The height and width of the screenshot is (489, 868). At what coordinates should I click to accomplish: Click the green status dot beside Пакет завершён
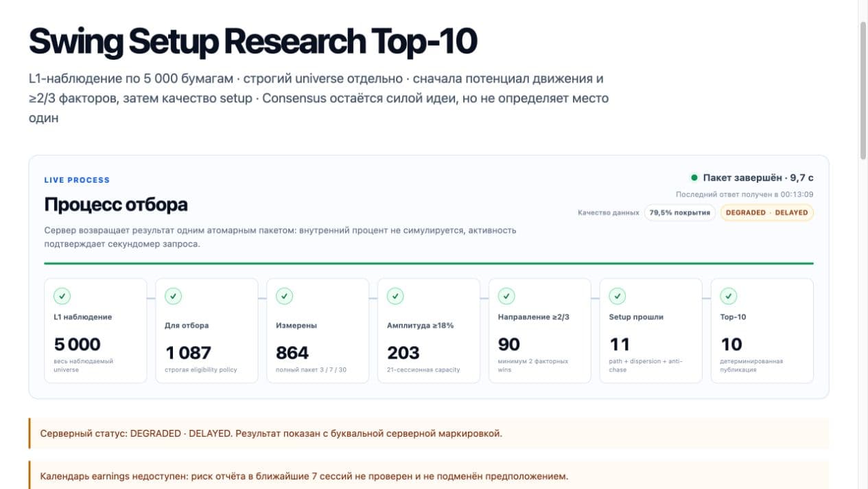pos(694,178)
